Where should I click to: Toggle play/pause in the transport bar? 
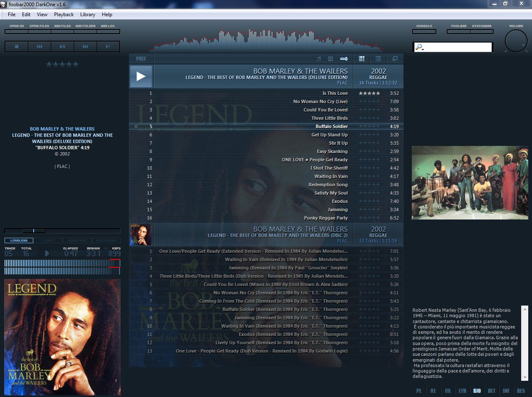click(62, 47)
